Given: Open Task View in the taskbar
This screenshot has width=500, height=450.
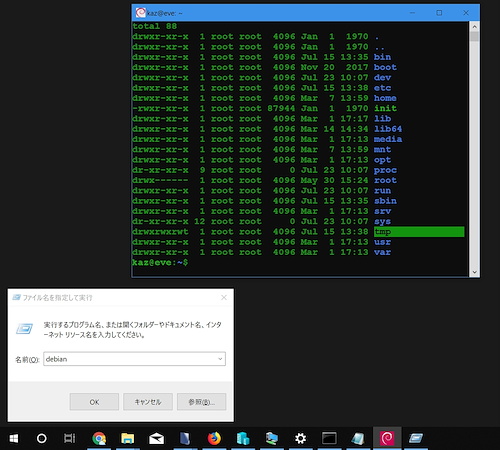Looking at the screenshot, I should coord(70,438).
